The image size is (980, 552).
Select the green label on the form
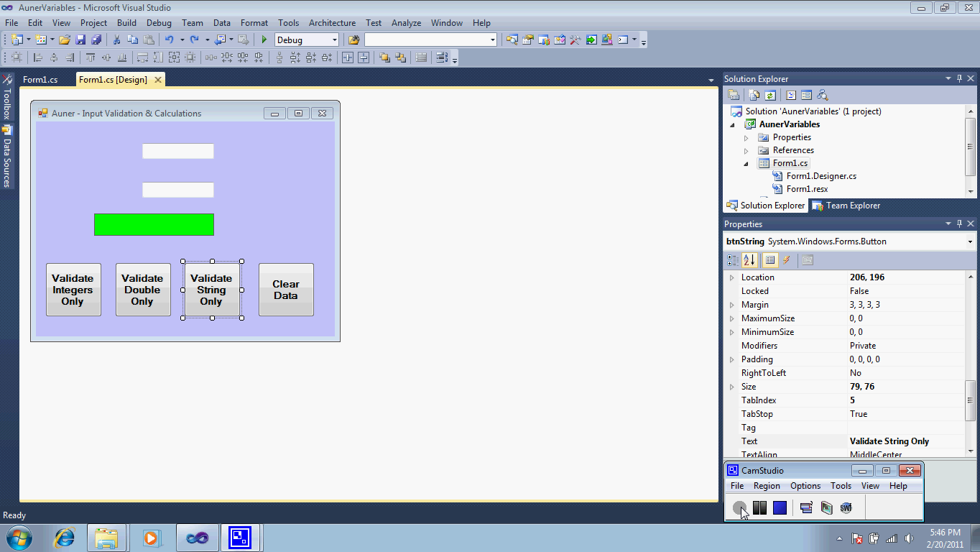click(154, 224)
